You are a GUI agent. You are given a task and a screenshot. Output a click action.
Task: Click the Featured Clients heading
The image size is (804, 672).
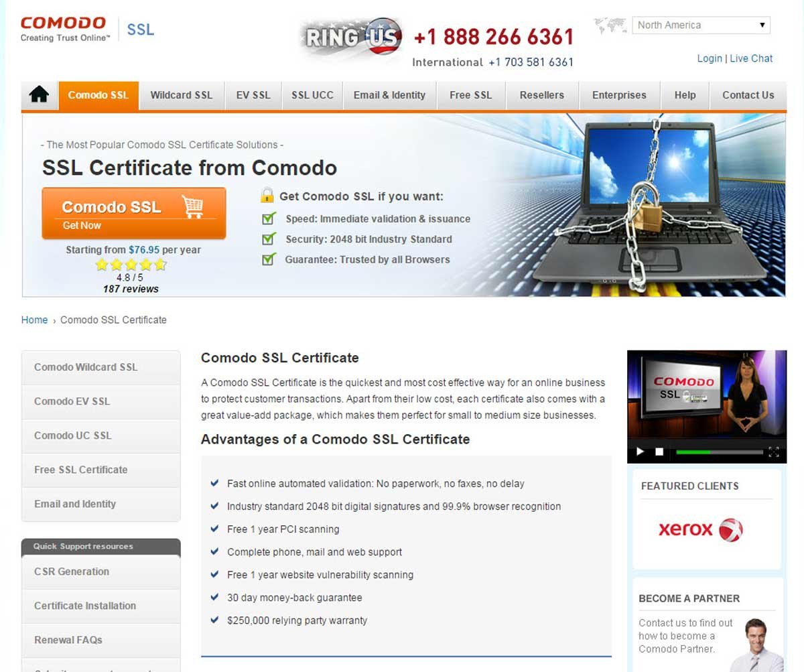(x=690, y=486)
